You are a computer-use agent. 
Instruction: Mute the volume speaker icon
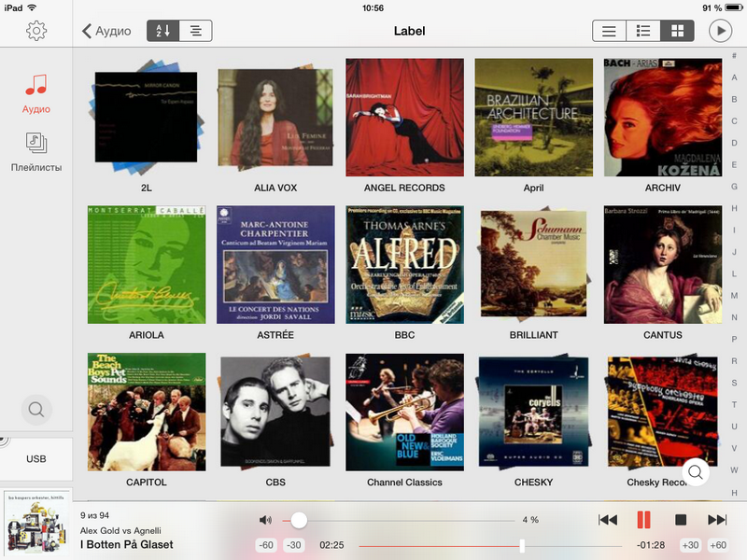pos(265,520)
